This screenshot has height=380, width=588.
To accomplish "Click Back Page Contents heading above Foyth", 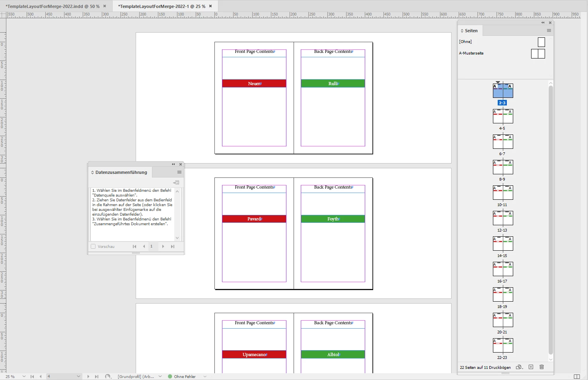I will [x=333, y=187].
